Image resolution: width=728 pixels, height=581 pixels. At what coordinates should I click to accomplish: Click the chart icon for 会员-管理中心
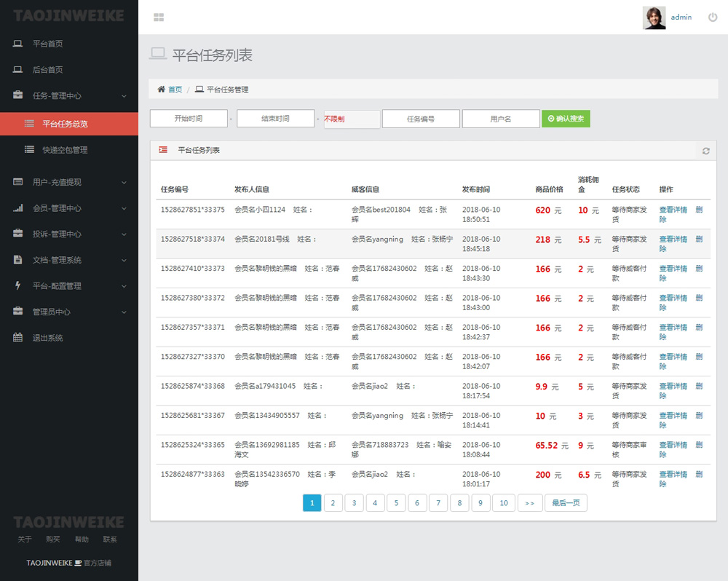point(18,208)
